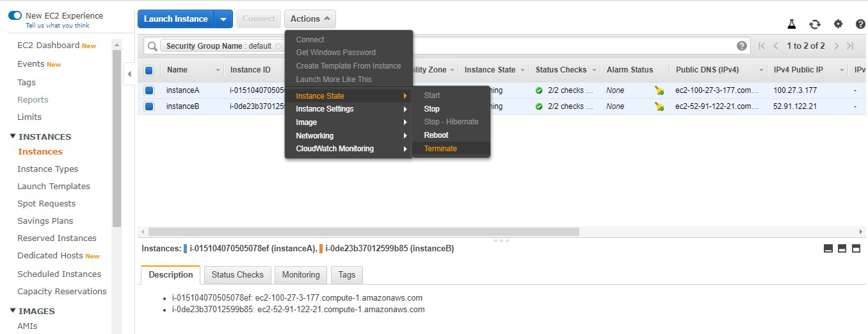Toggle the select-all header checkbox

click(149, 70)
